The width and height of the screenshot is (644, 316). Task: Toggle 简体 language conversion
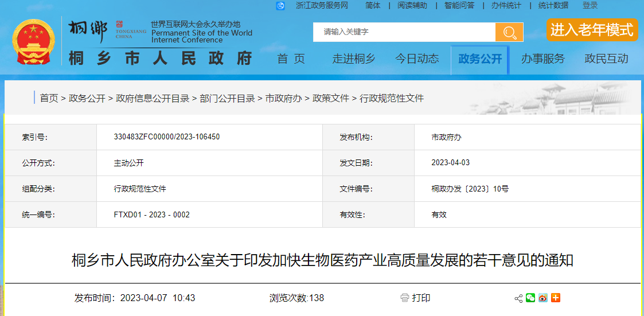pos(373,6)
